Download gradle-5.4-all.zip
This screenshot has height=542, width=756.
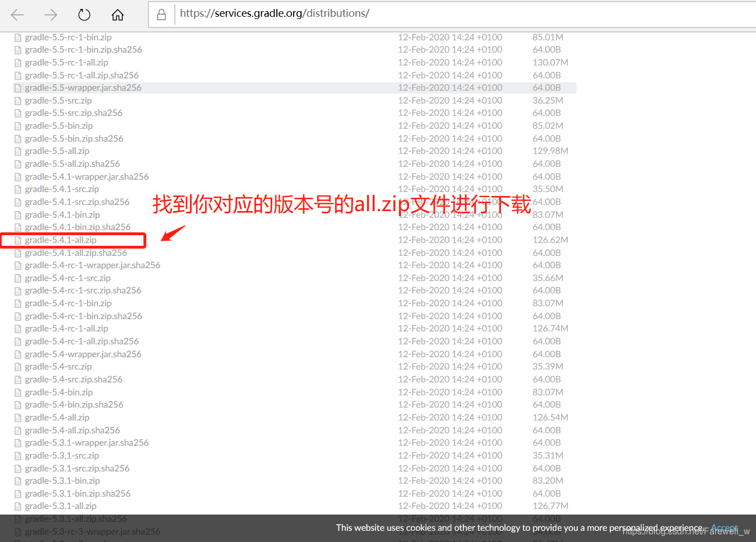pyautogui.click(x=57, y=418)
